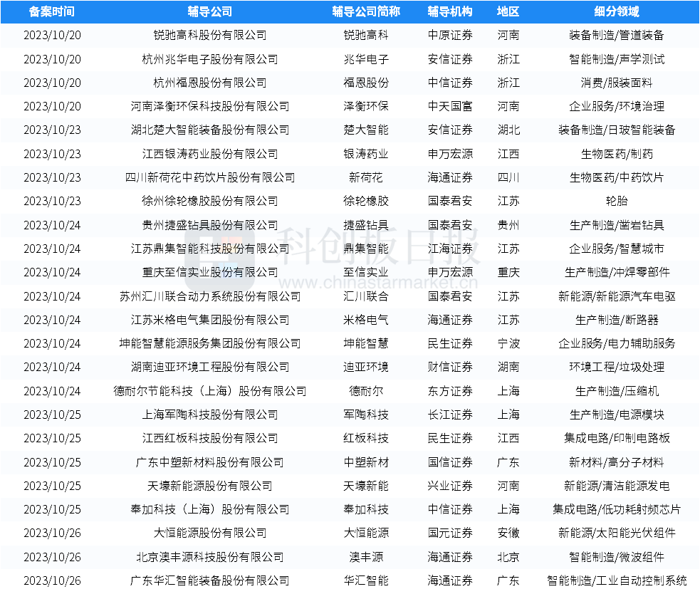Select cell 奉加科技（上海）股份有限公司
This screenshot has height=594, width=700.
pos(210,509)
